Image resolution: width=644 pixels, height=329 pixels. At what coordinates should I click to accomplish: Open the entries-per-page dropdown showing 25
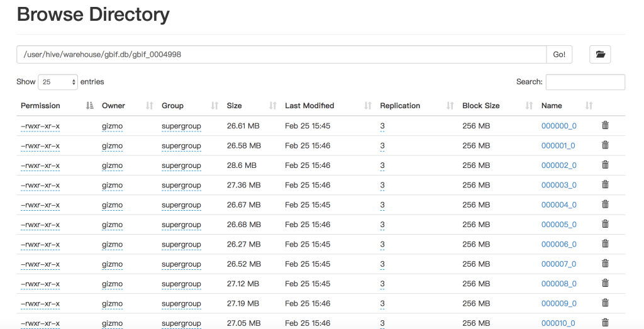pyautogui.click(x=57, y=82)
